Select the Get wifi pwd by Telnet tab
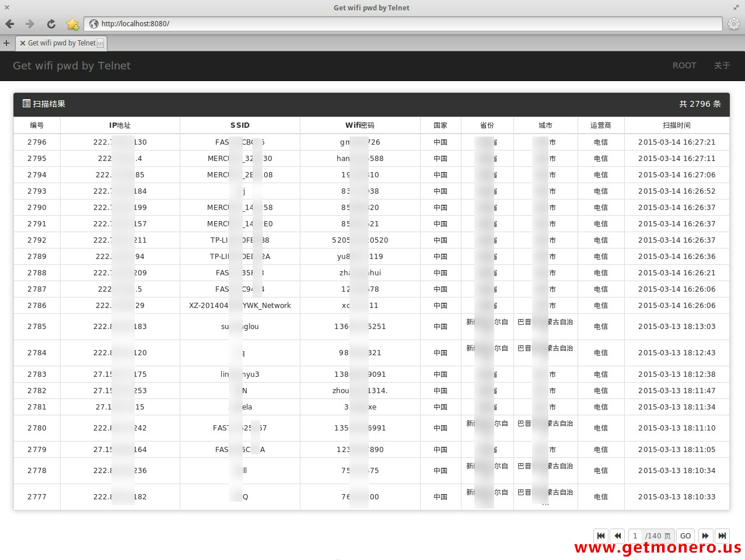The height and width of the screenshot is (560, 745). pos(61,43)
